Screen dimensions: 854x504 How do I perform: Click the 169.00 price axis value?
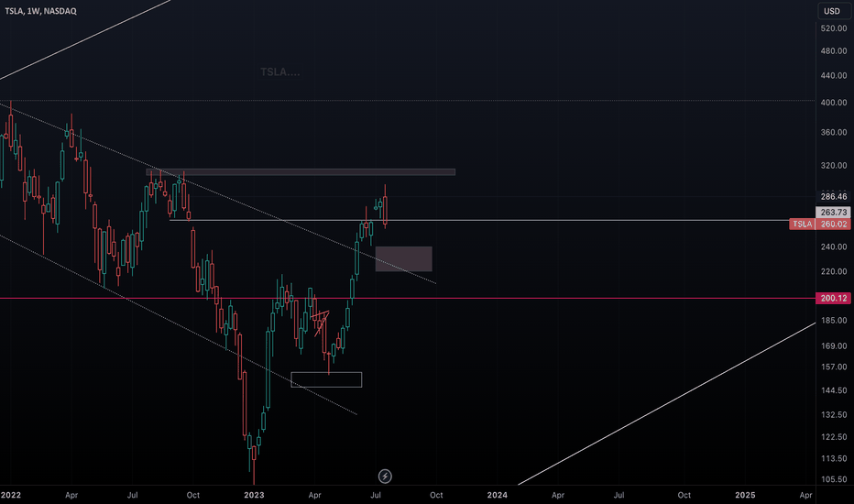tap(833, 346)
